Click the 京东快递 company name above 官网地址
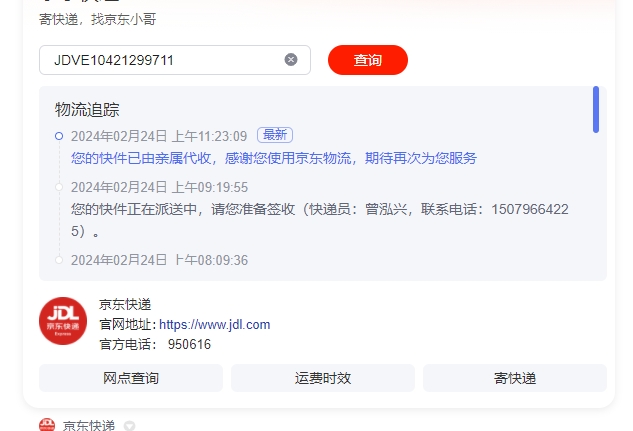 tap(125, 304)
